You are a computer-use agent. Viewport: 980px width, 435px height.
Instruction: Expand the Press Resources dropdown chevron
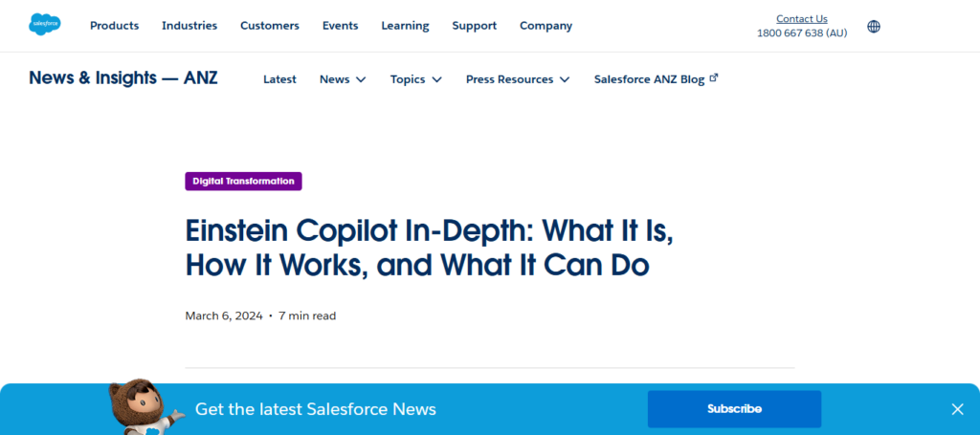click(565, 80)
